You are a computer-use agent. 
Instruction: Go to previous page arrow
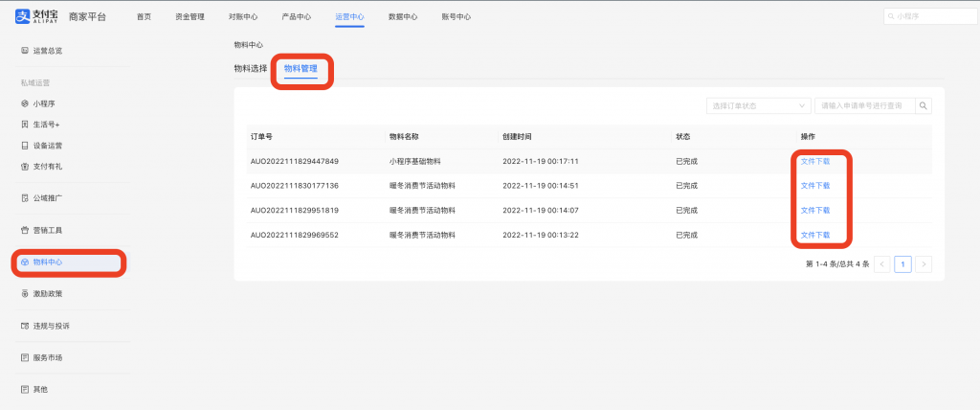click(x=881, y=264)
